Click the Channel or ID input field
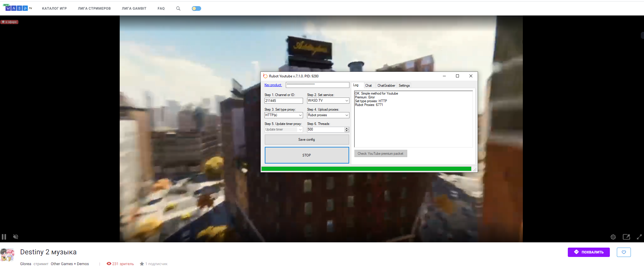Viewport: 644px width, 273px height. [283, 101]
